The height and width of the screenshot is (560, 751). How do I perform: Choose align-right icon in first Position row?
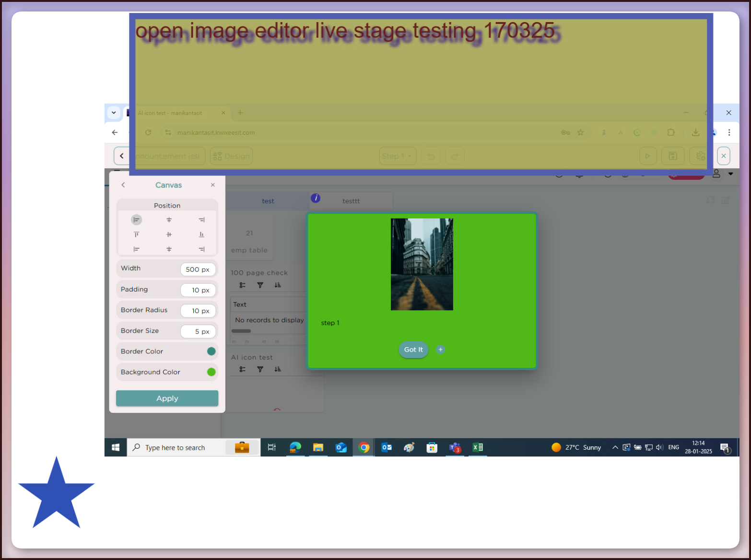coord(201,220)
